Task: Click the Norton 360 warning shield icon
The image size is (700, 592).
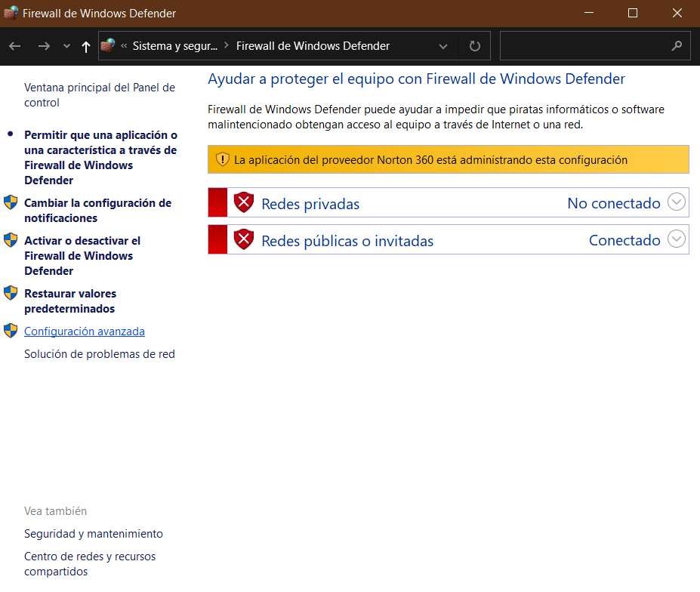Action: coord(222,159)
